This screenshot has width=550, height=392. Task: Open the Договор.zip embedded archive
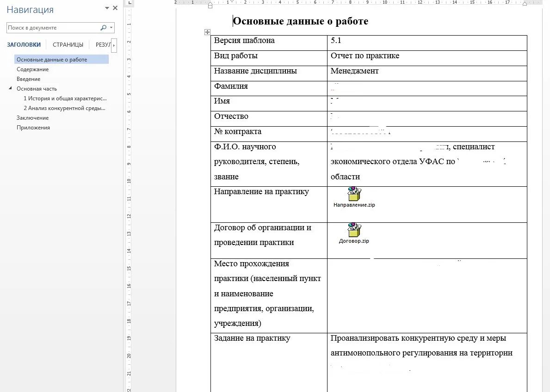(x=353, y=230)
